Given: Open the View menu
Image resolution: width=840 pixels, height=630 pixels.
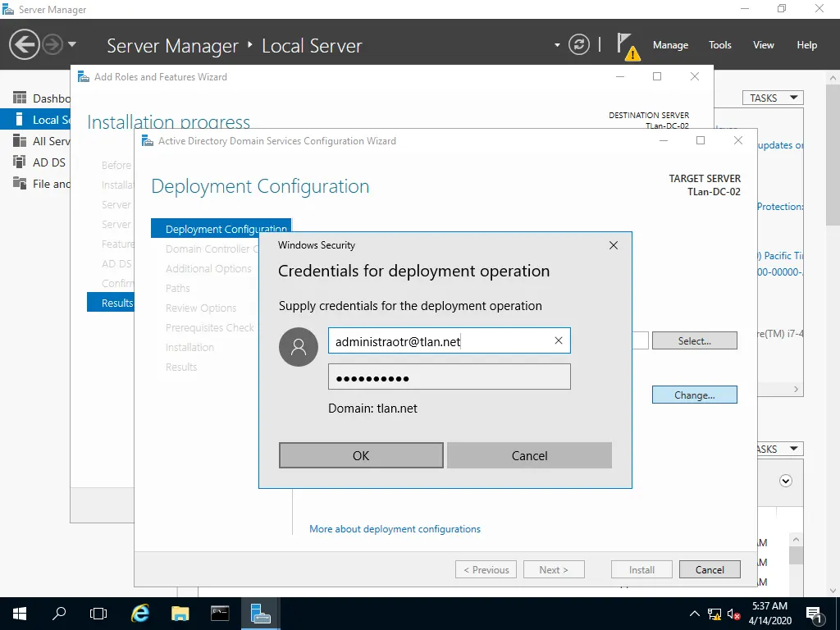Looking at the screenshot, I should coord(764,45).
